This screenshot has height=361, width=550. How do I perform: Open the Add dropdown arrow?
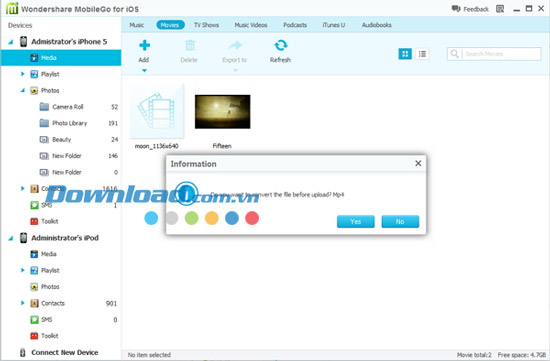pos(144,71)
